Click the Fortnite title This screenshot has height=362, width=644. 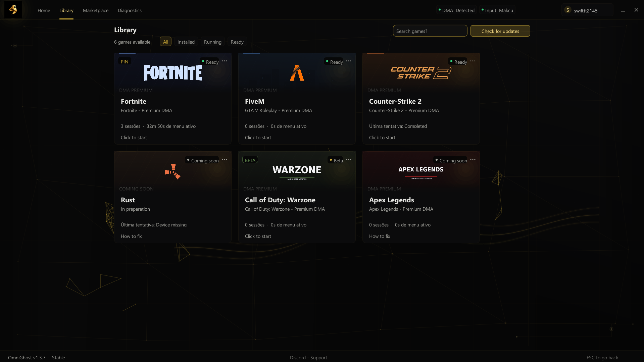134,101
